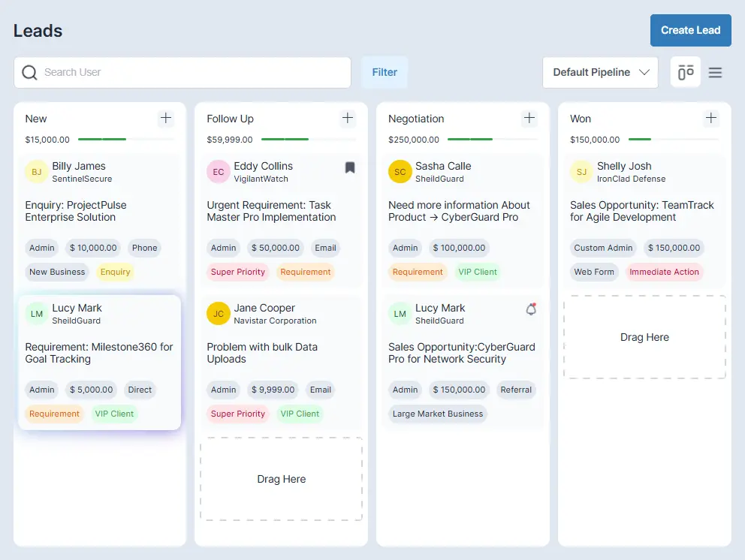Click the plus icon in Negotiation column
Image resolution: width=745 pixels, height=560 pixels.
click(529, 118)
